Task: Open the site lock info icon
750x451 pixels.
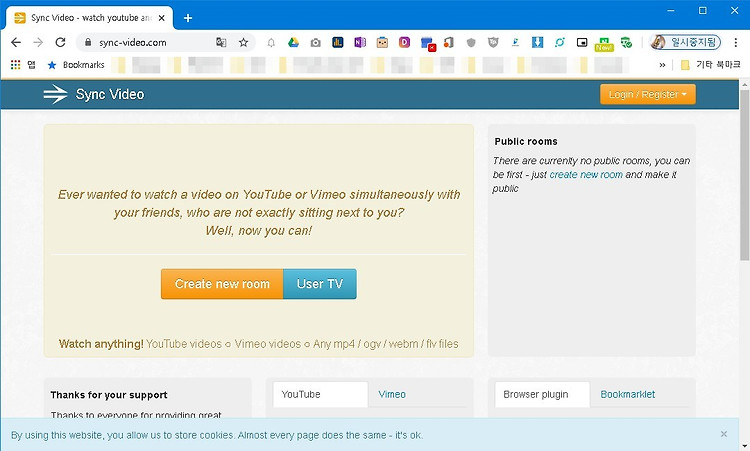Action: coord(88,43)
